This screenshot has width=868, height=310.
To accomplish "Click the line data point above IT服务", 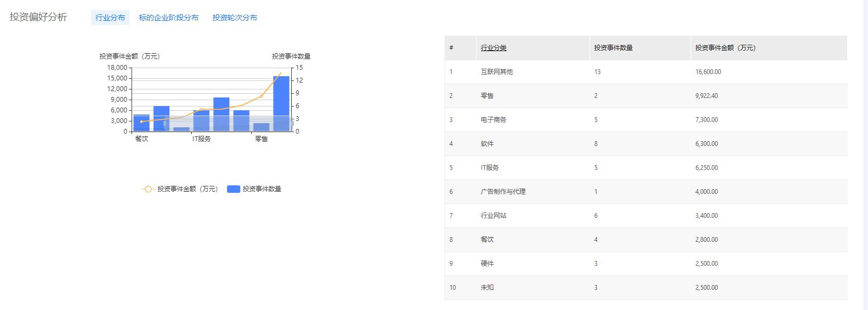I will tap(201, 109).
